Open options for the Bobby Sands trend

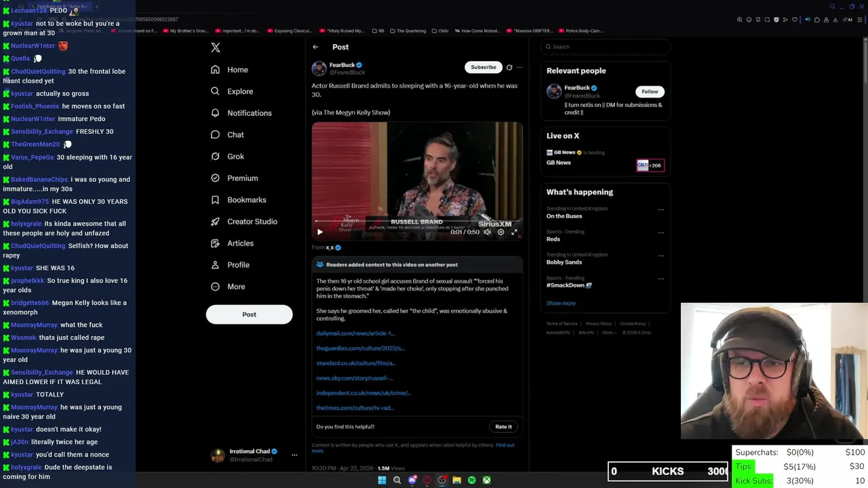pos(661,256)
